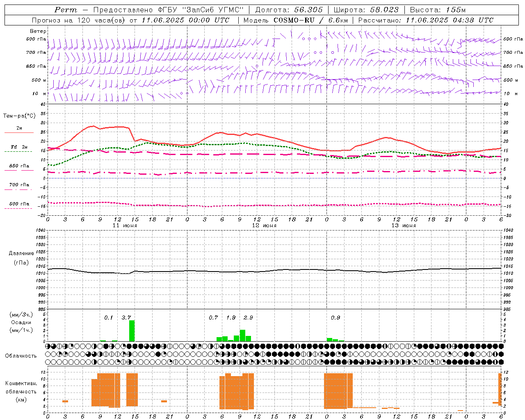The height and width of the screenshot is (420, 525).
Task: Click the "(мм/3ч.)" precipitation unit label
Action: click(x=21, y=315)
